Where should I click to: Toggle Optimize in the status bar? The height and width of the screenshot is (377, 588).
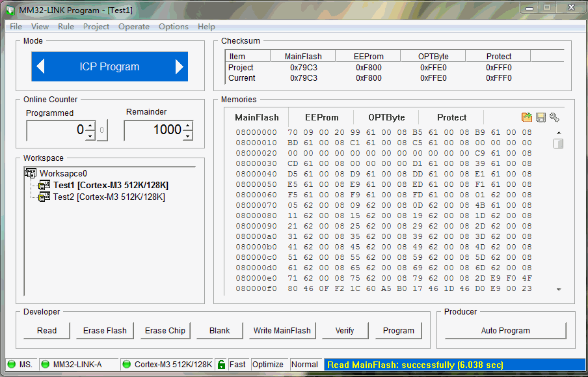point(269,365)
